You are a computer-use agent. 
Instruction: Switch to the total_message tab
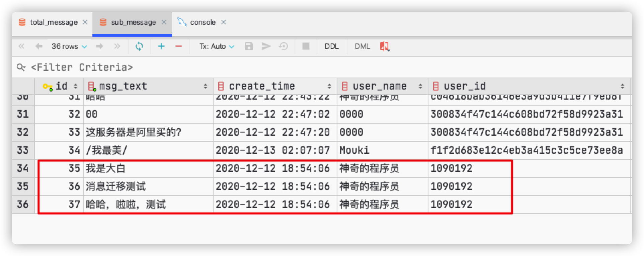coord(54,22)
